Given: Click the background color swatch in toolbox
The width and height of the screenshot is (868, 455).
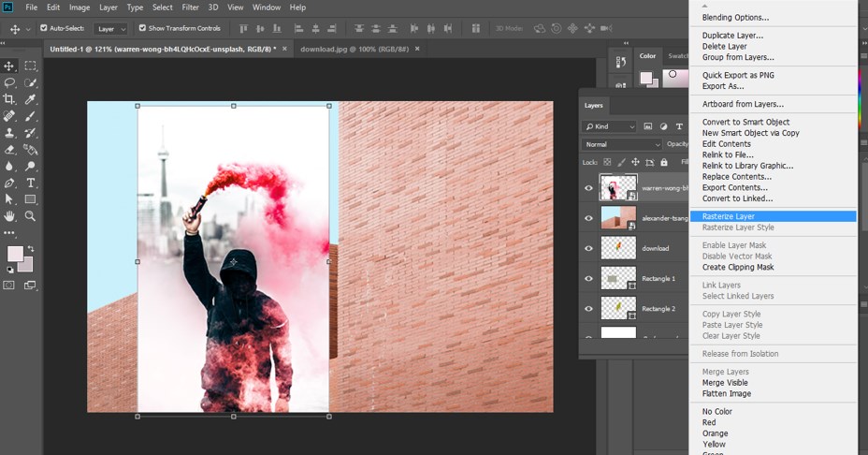Looking at the screenshot, I should [x=27, y=266].
